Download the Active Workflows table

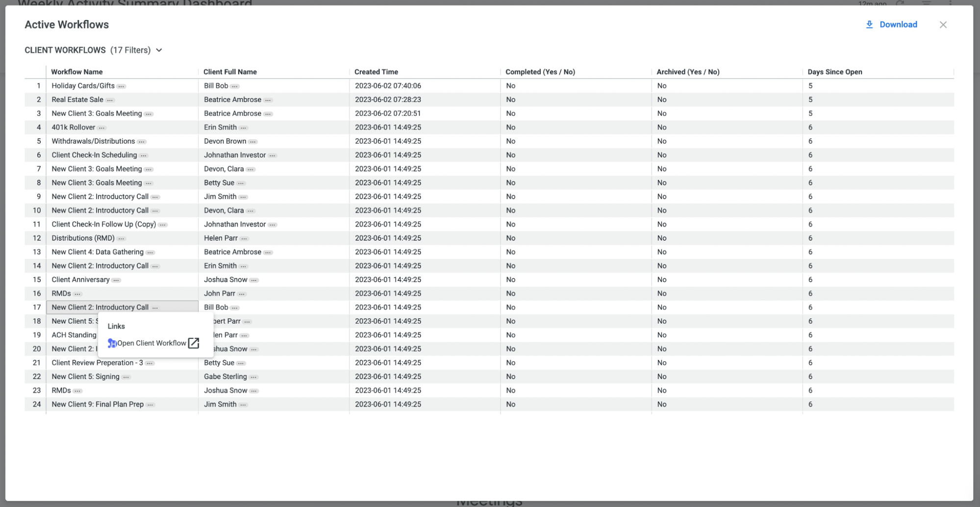pyautogui.click(x=891, y=25)
